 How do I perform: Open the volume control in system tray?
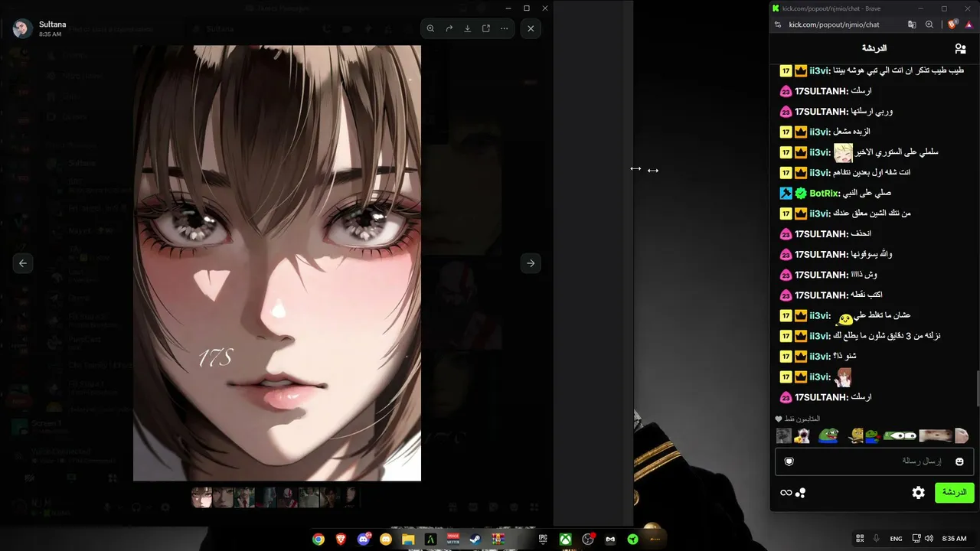tap(929, 539)
